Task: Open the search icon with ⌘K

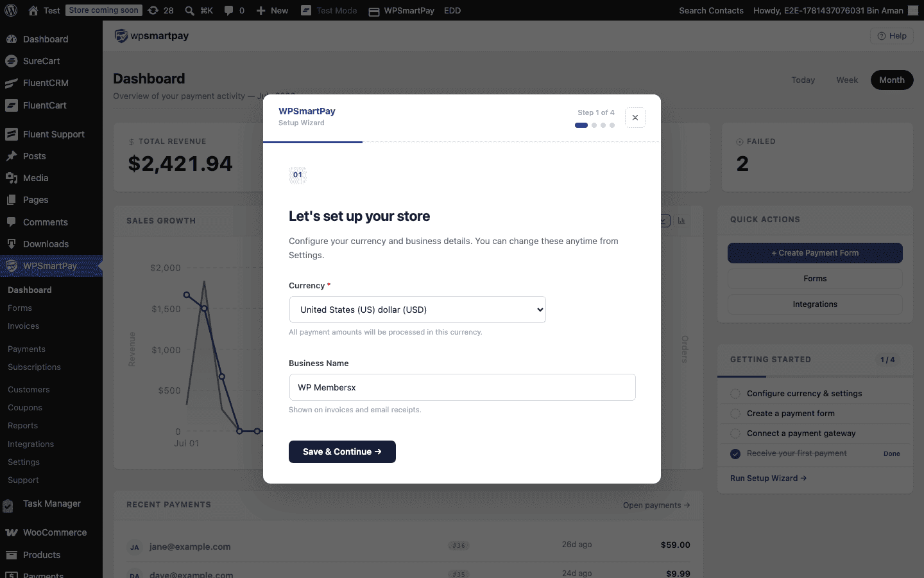Action: tap(190, 10)
